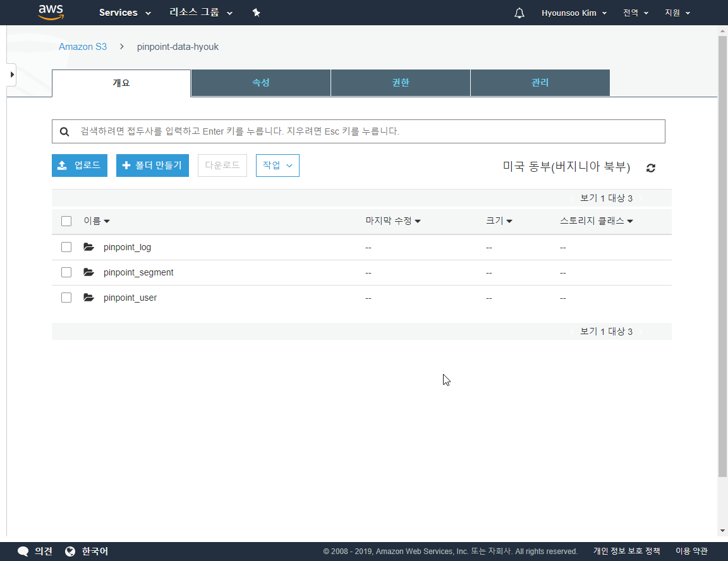
Task: Open the pinpoint_log folder
Action: pos(127,247)
